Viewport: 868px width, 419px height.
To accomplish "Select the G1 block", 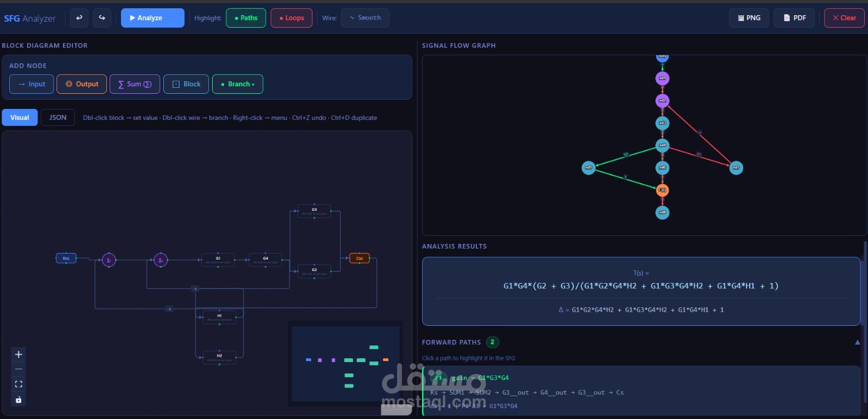I will coord(218,260).
